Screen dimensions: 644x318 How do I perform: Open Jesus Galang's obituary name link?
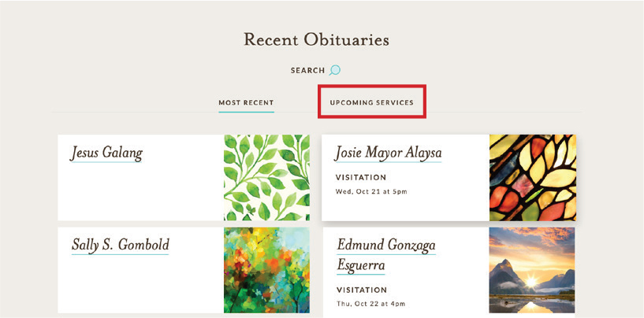pos(106,153)
